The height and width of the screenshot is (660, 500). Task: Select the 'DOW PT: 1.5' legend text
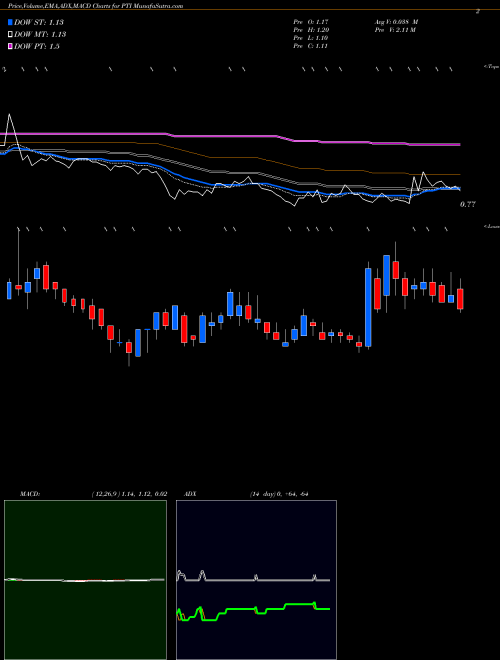[x=37, y=46]
